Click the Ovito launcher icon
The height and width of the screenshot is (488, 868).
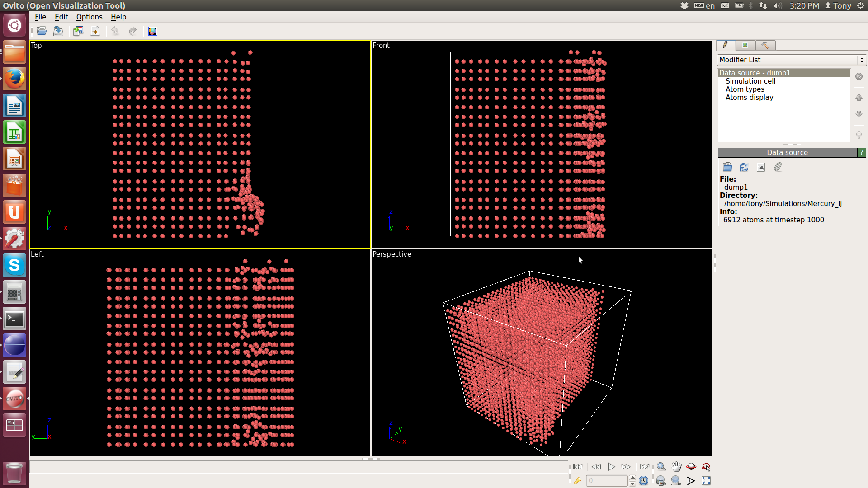[14, 399]
